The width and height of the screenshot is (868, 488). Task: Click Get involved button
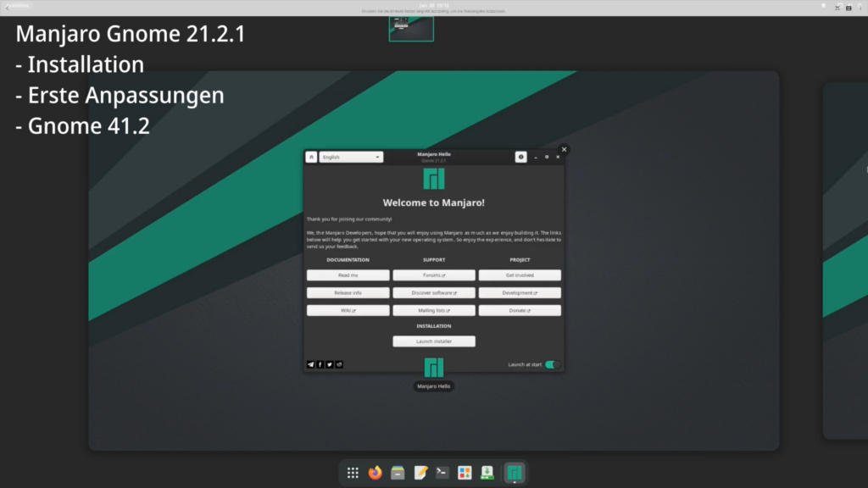[x=520, y=275]
